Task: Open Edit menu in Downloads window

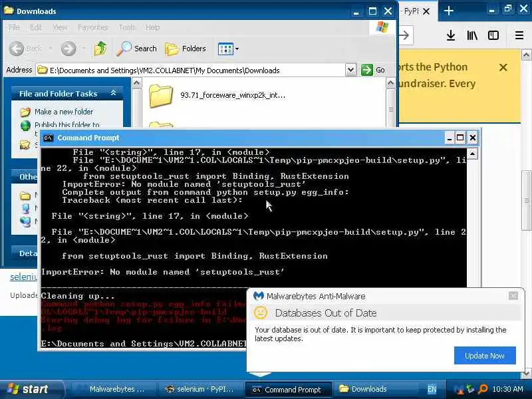Action: click(36, 27)
